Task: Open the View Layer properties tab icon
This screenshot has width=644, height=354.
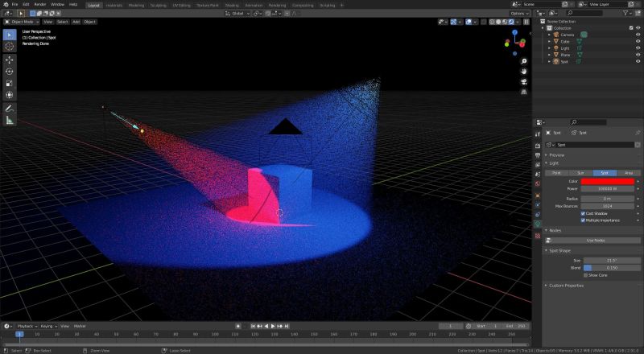Action: pyautogui.click(x=538, y=165)
